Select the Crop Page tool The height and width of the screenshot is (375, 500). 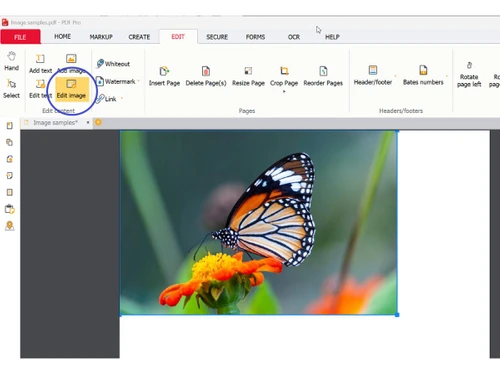coord(284,77)
